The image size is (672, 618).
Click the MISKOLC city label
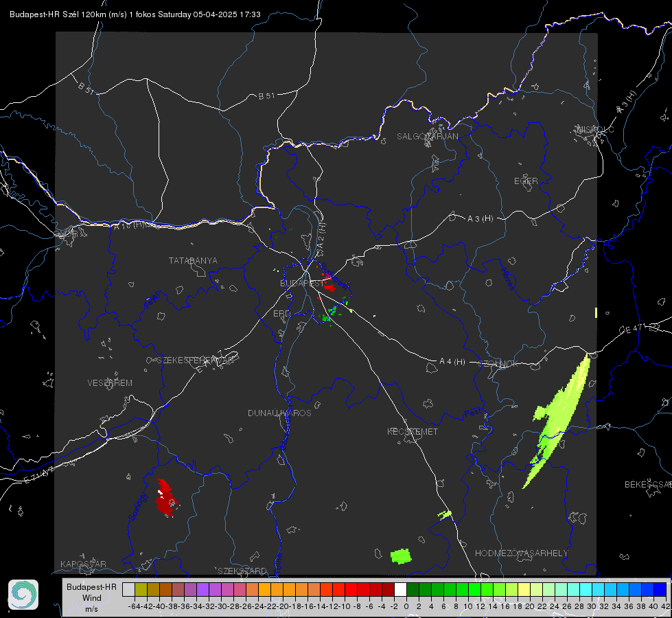pyautogui.click(x=596, y=129)
